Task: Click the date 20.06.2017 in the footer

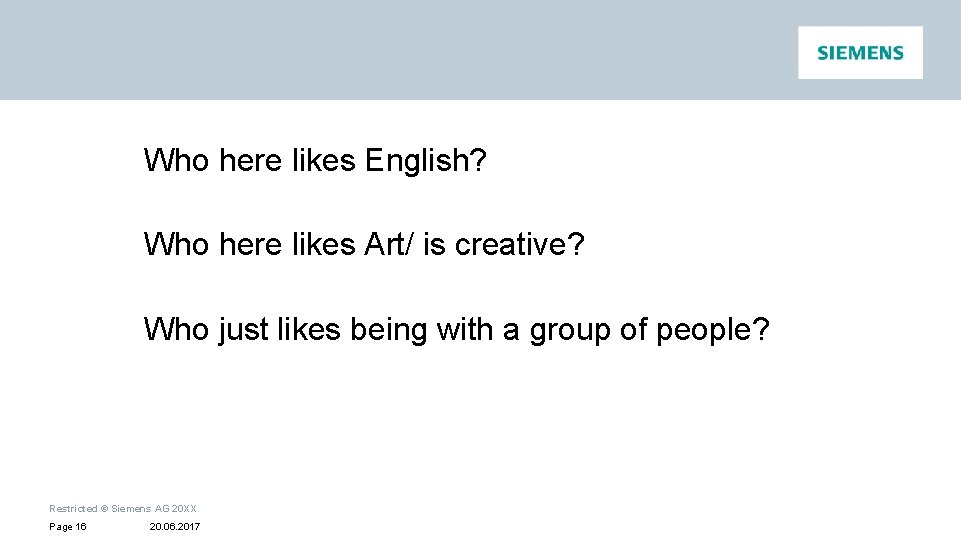Action: (x=175, y=527)
